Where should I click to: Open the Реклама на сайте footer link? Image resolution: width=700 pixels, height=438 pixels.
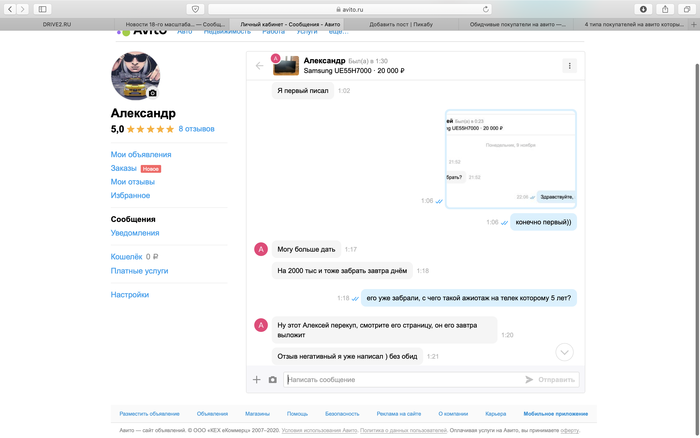[x=399, y=413]
